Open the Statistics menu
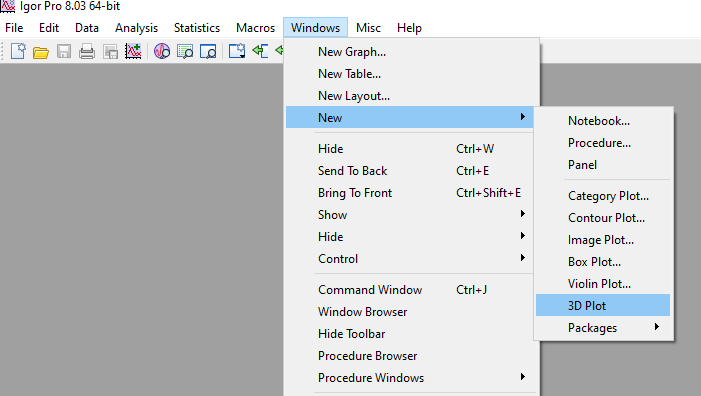This screenshot has width=701, height=396. [x=197, y=28]
